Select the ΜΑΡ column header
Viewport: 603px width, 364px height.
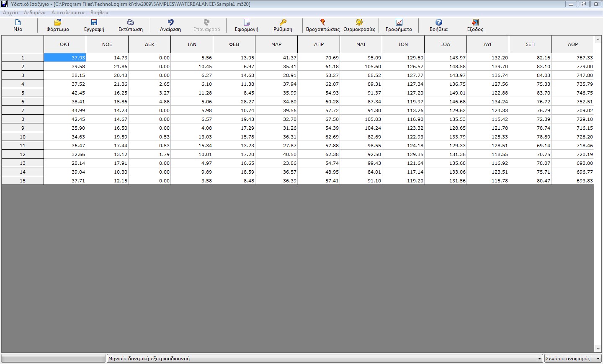click(x=276, y=44)
